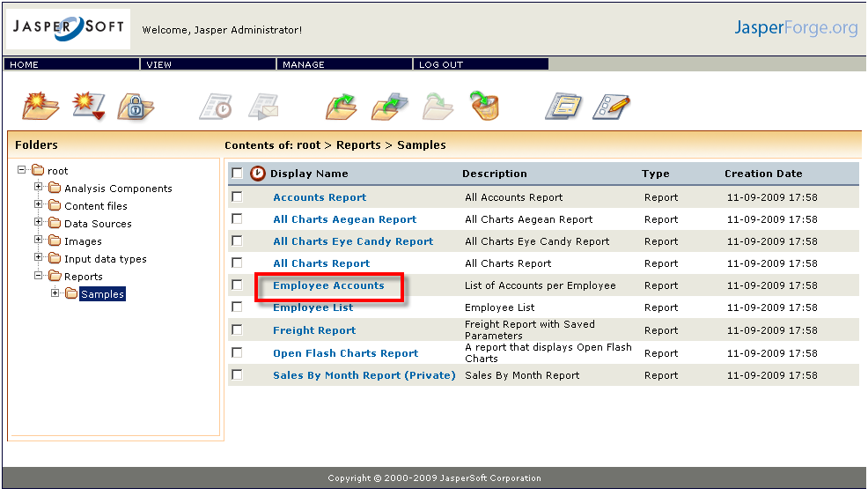Click the clock icon in table header
868x496 pixels.
[257, 174]
